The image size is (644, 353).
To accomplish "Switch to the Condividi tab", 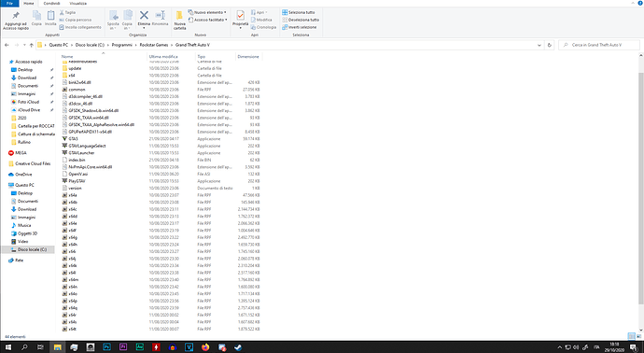I will pos(51,4).
